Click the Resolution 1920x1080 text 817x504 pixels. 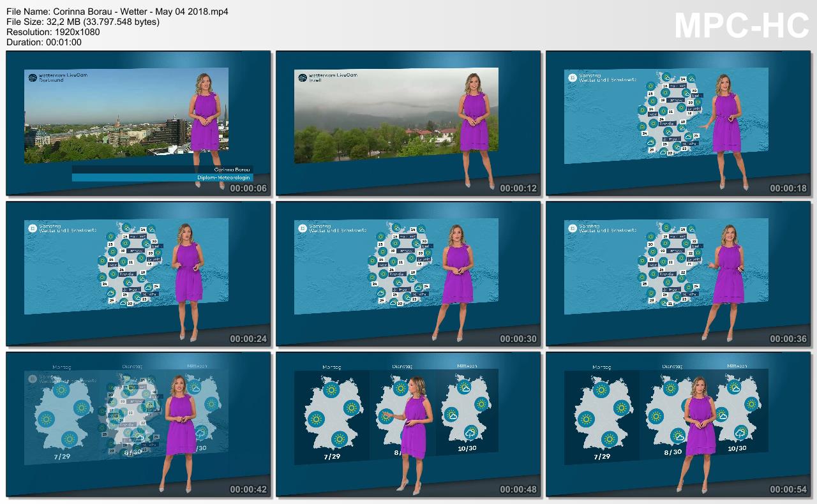click(x=53, y=32)
